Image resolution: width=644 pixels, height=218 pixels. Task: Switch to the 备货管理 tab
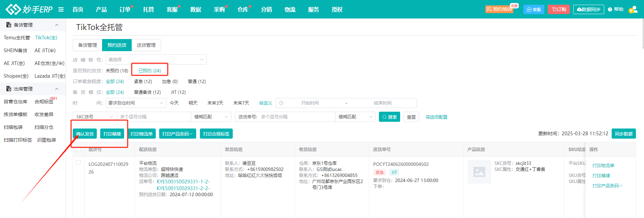point(88,45)
